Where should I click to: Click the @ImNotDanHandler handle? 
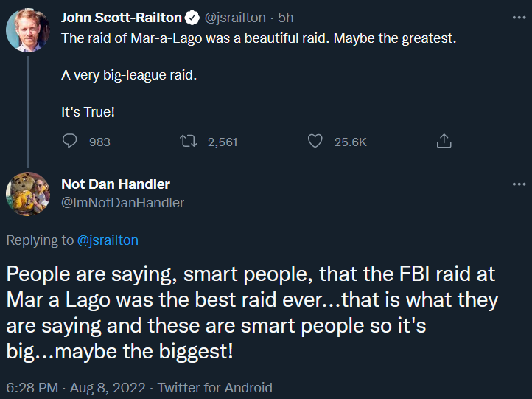click(122, 202)
